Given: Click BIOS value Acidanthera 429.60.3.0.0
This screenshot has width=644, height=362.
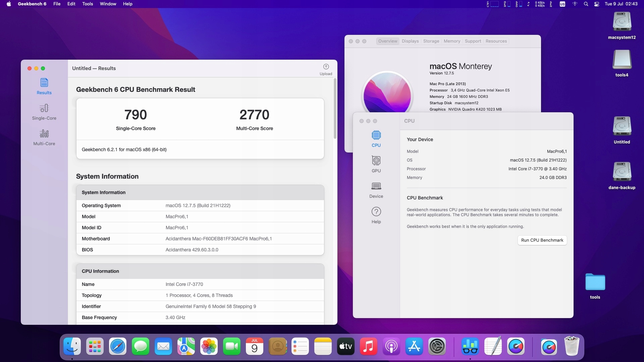Looking at the screenshot, I should 192,250.
